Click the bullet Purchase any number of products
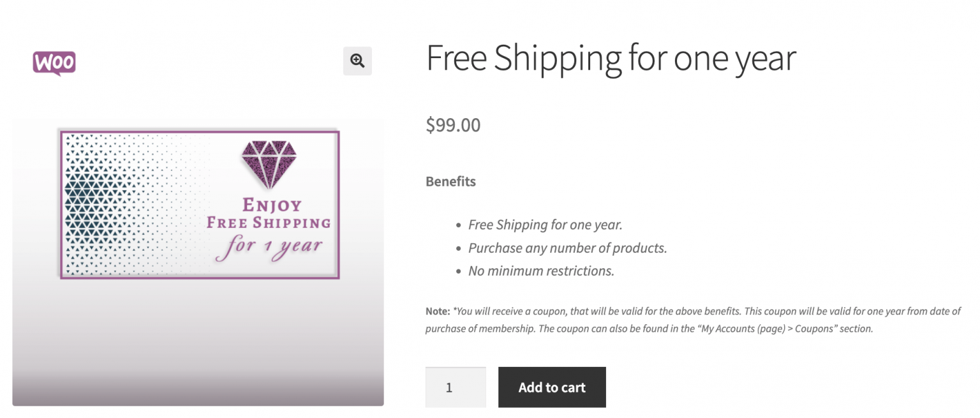The height and width of the screenshot is (418, 980). 567,248
